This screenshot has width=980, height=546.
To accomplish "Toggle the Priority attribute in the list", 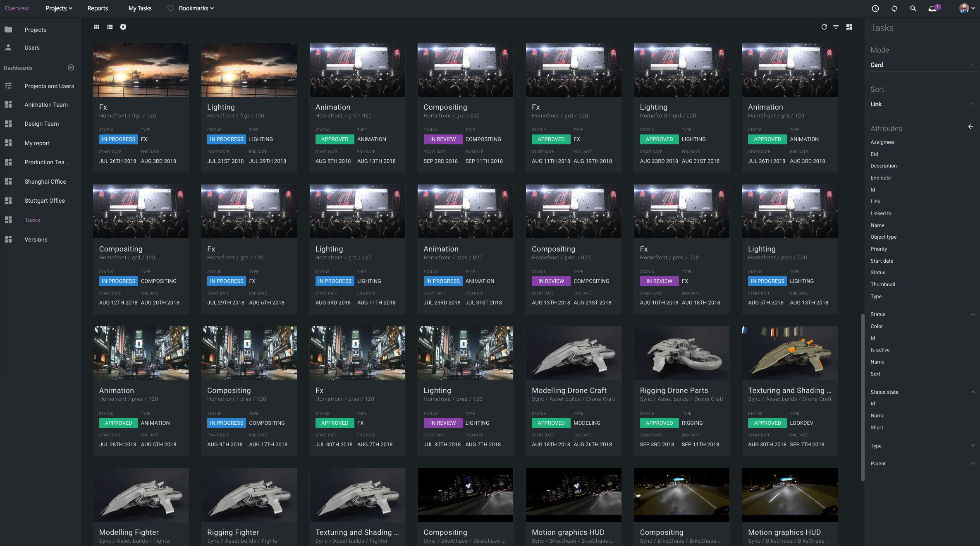I will click(879, 249).
